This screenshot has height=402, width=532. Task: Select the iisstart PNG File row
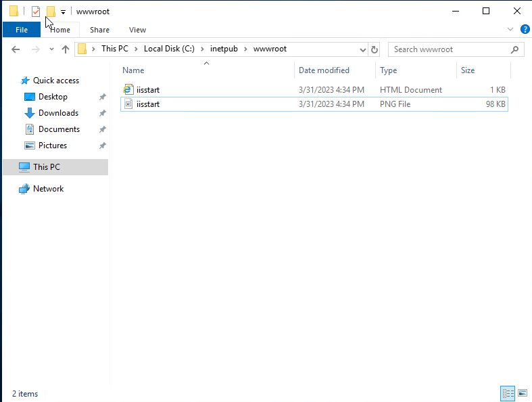point(314,104)
